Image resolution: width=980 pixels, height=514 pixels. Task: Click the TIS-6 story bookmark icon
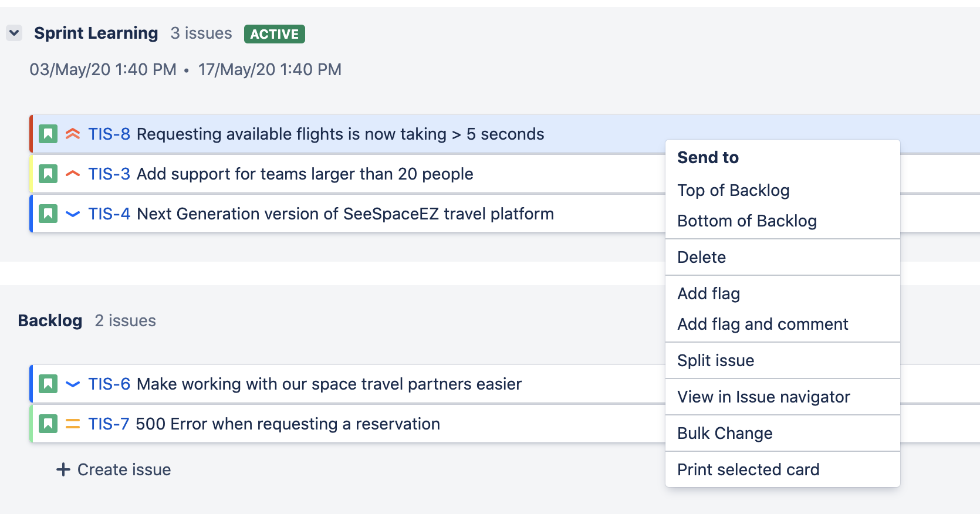48,384
